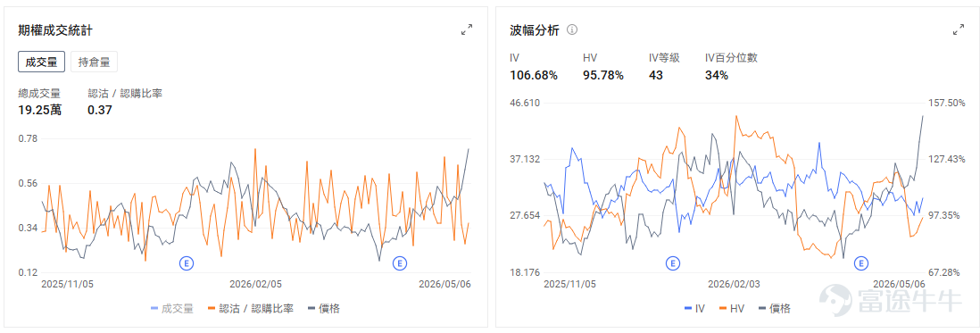Viewport: 980px width, 333px height.
Task: Click the 127.43% axis label
Action: click(x=947, y=159)
